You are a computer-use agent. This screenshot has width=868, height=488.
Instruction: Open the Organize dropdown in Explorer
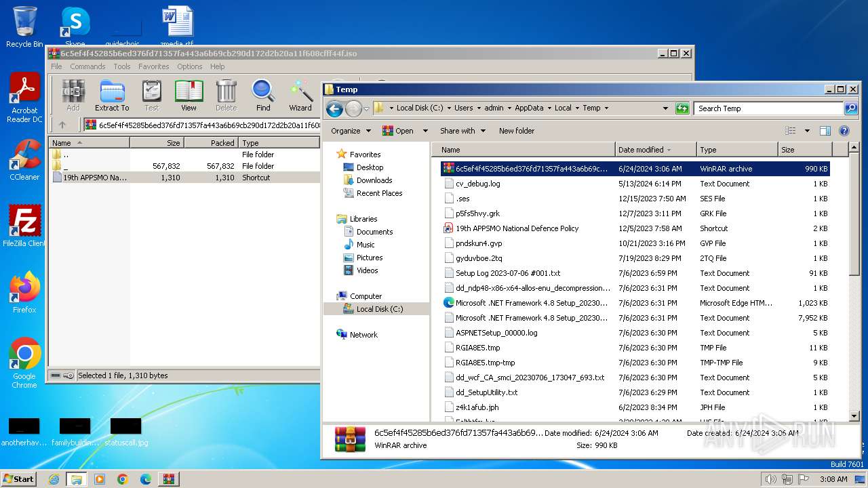pyautogui.click(x=351, y=131)
